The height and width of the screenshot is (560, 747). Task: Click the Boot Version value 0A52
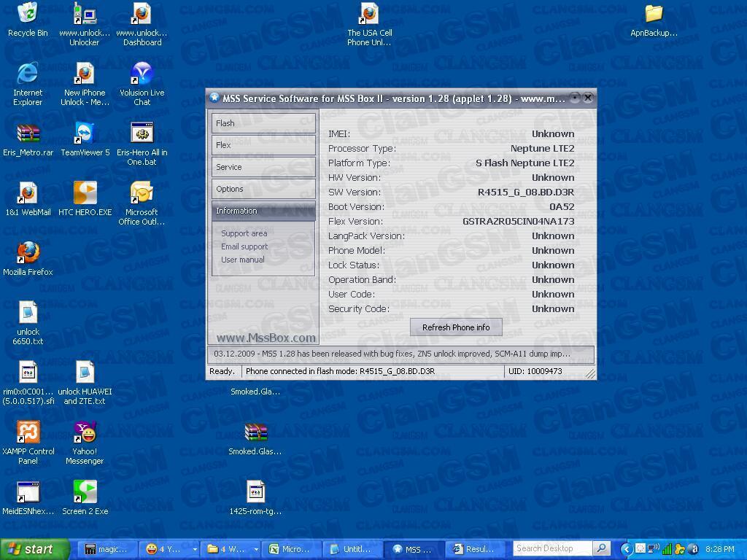(562, 206)
